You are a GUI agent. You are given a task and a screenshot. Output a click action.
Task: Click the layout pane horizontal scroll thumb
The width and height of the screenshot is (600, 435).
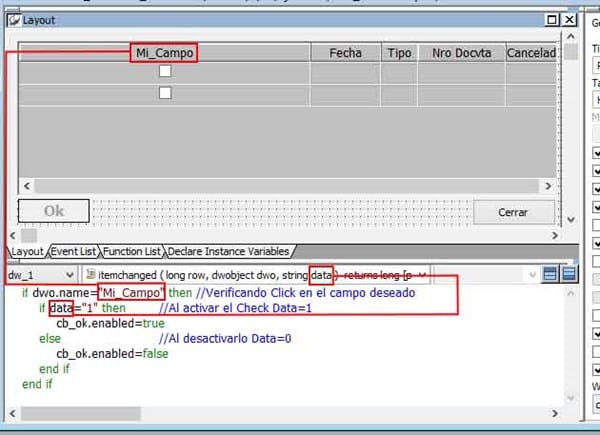pyautogui.click(x=29, y=236)
